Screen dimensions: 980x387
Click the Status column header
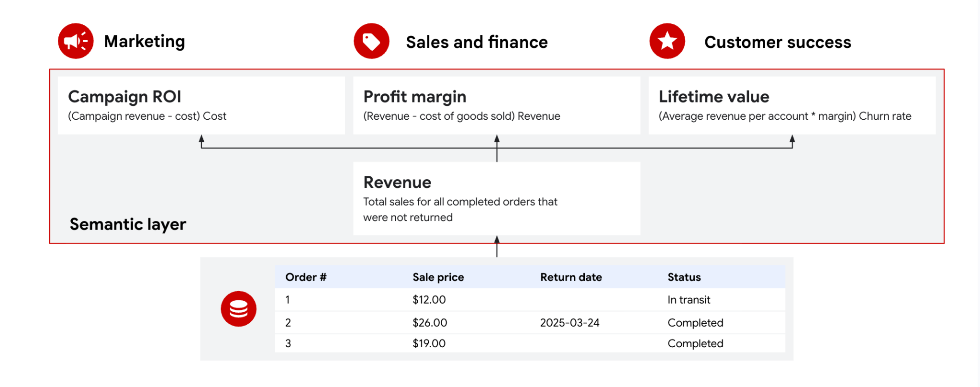tap(684, 277)
